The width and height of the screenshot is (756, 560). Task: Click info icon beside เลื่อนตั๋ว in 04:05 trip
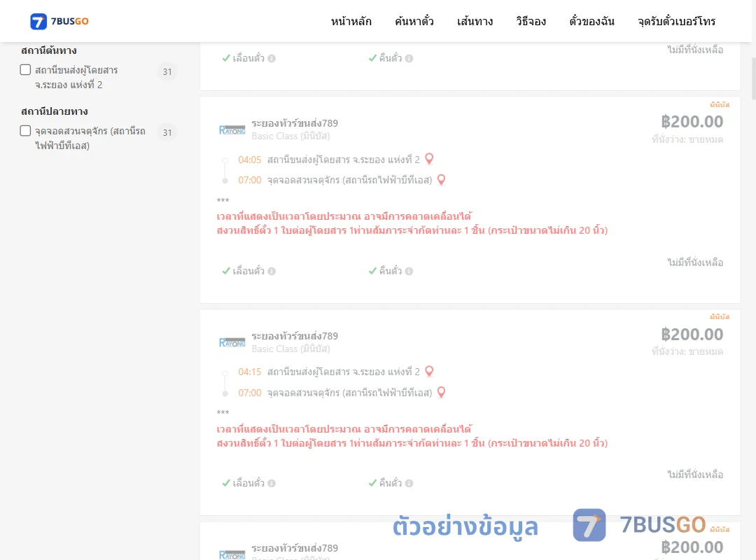[x=272, y=271]
